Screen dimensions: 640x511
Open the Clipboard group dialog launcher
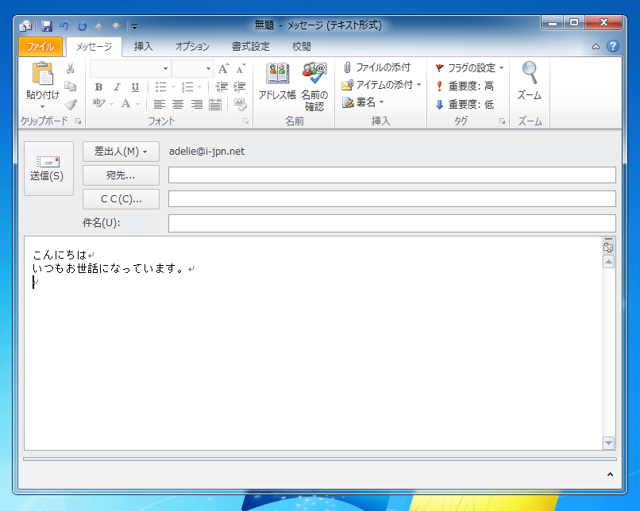[x=78, y=121]
